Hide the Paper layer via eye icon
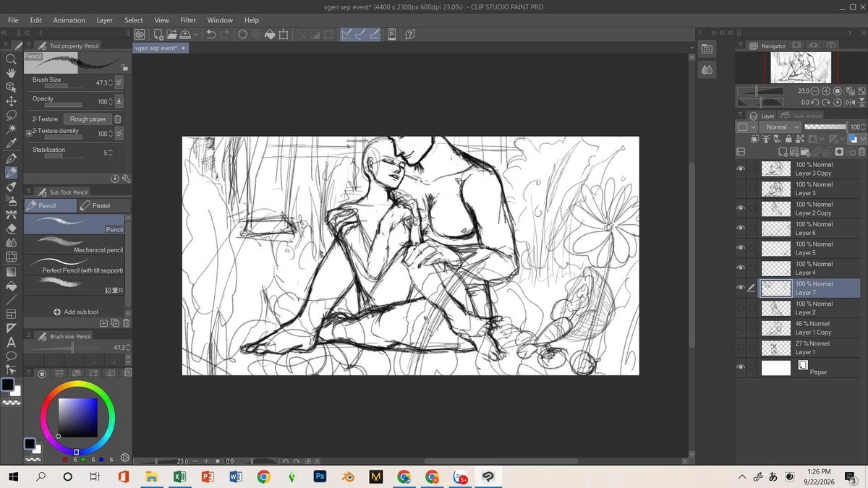The height and width of the screenshot is (488, 868). coord(740,368)
